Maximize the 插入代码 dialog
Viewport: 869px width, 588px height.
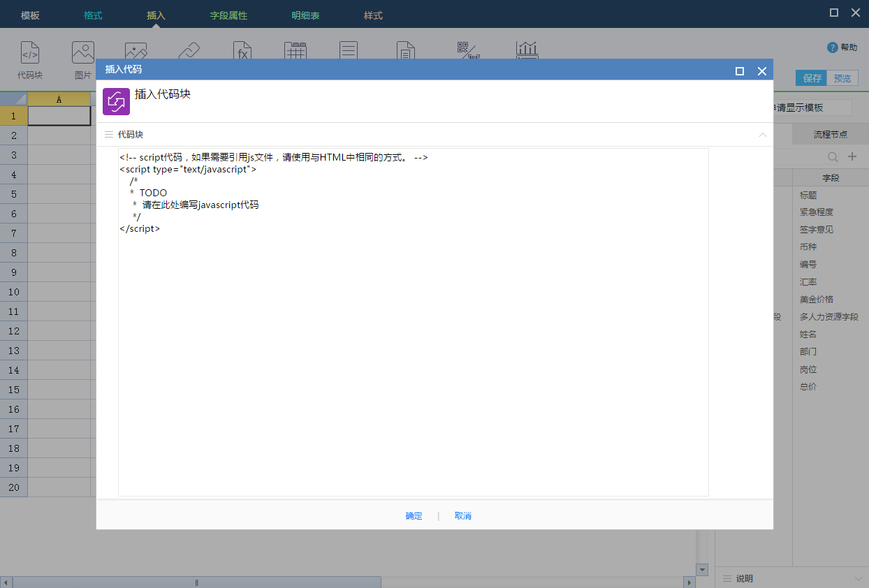click(740, 71)
